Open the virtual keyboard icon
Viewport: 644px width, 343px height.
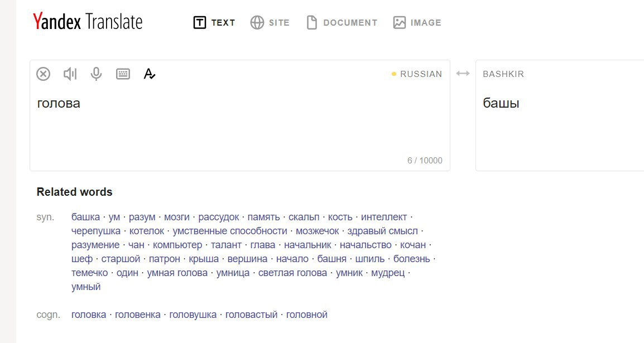pyautogui.click(x=123, y=74)
